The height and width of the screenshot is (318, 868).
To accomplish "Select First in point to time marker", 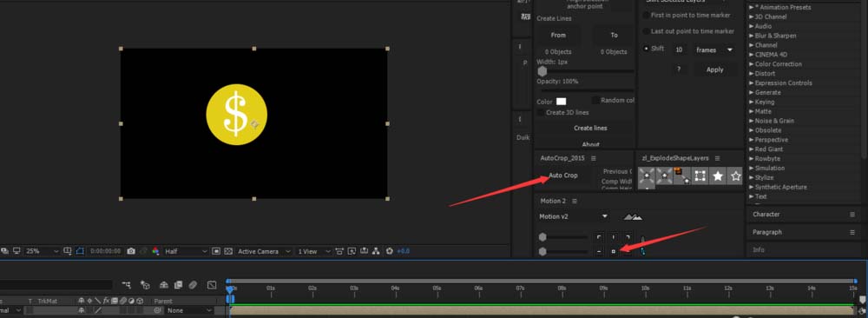I will (x=646, y=15).
